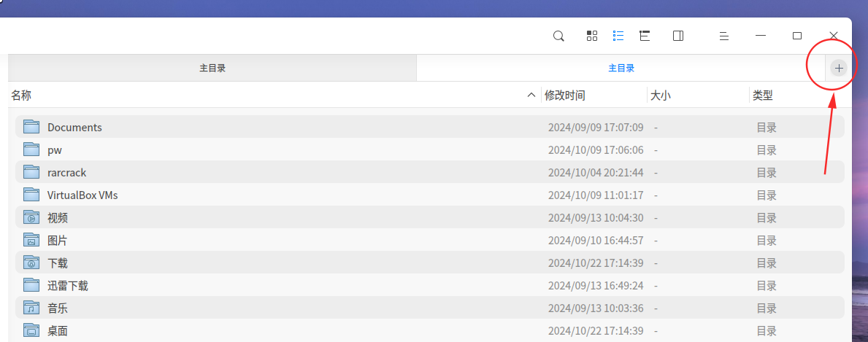This screenshot has height=342, width=868.
Task: Select the 桌面 folder name
Action: [x=58, y=332]
